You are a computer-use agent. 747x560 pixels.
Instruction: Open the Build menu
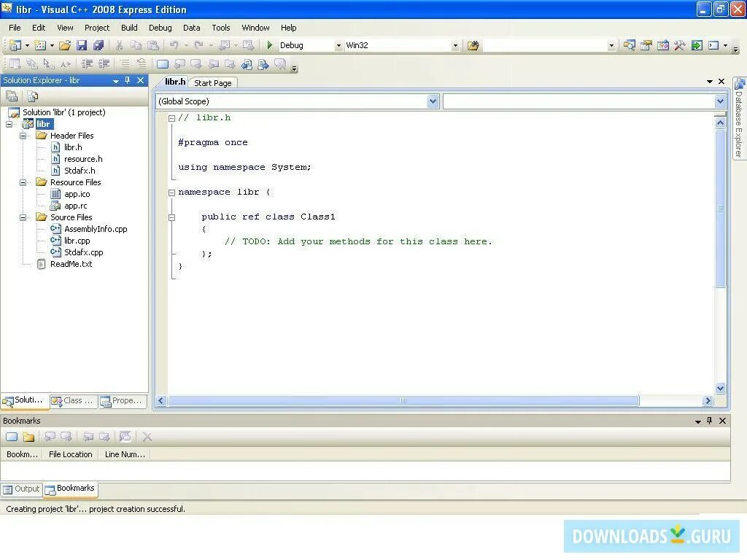tap(129, 28)
